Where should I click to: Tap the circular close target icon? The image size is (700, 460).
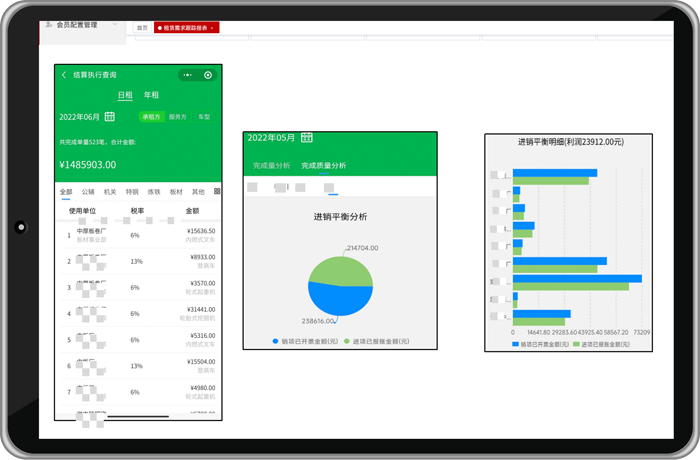pos(208,75)
